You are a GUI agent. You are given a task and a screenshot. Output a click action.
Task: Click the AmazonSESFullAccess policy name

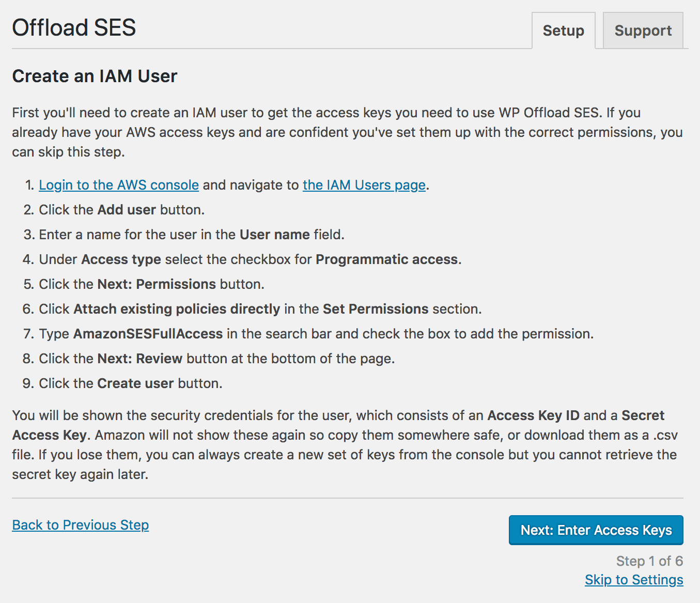(148, 334)
